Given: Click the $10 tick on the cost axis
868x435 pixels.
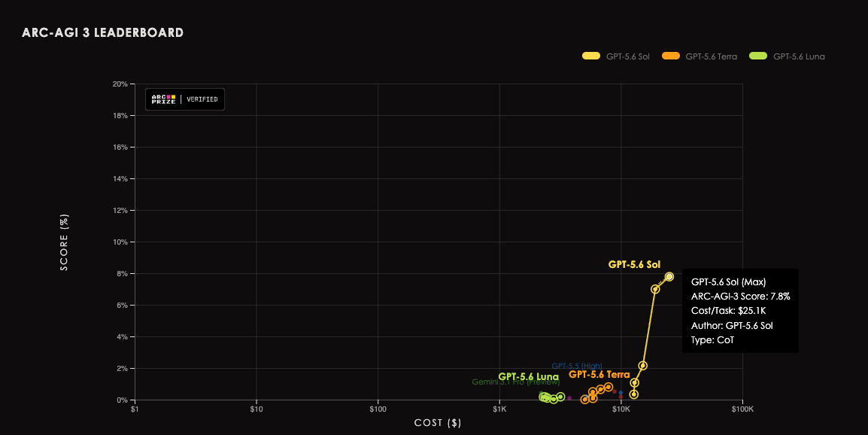Looking at the screenshot, I should [x=256, y=409].
